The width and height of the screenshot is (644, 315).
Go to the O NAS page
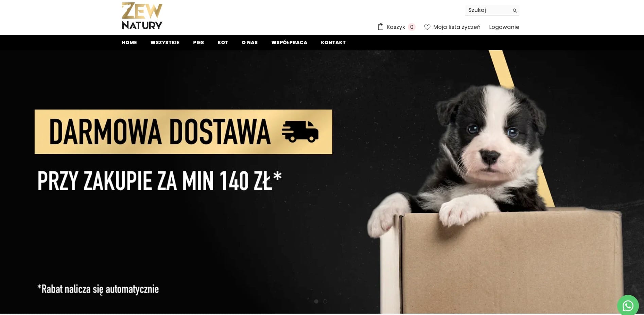coord(249,42)
